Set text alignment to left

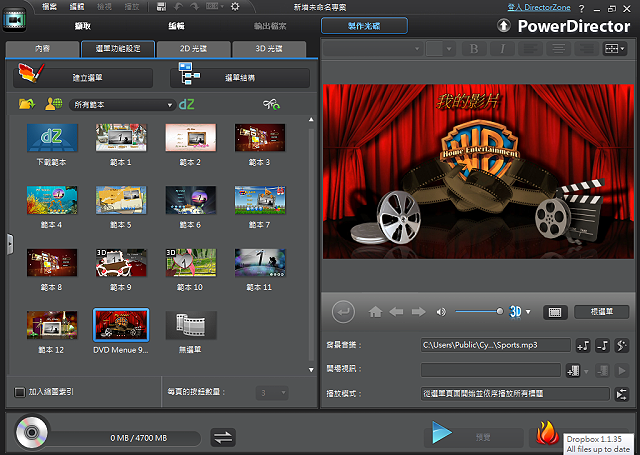click(x=530, y=49)
